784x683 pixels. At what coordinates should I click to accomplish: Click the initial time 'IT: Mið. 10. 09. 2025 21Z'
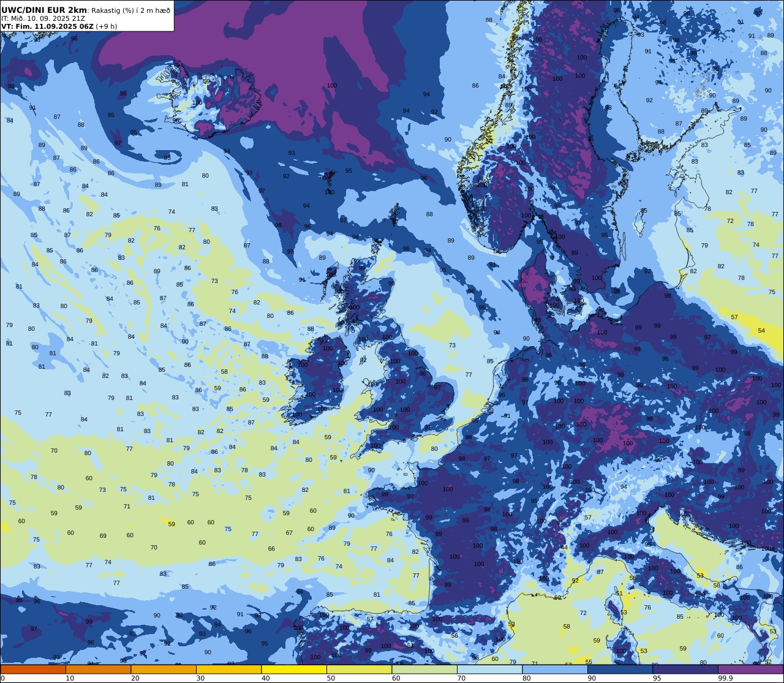(x=42, y=18)
